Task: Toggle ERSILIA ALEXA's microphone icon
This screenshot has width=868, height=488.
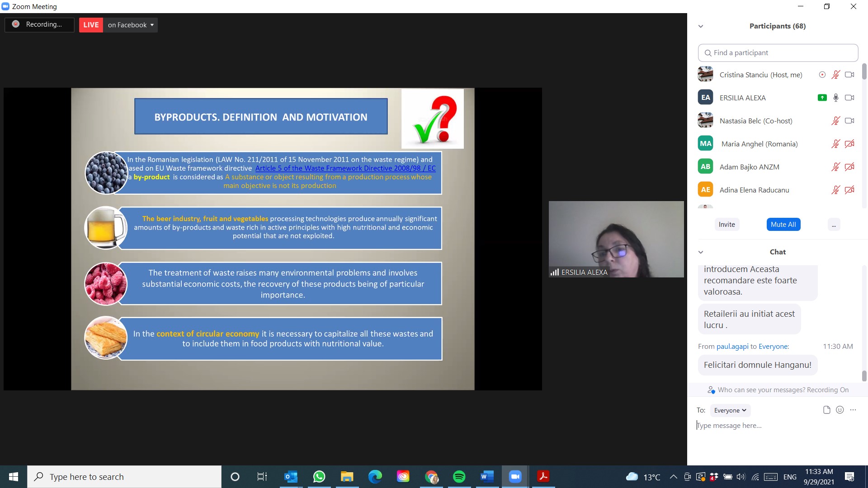Action: (835, 98)
